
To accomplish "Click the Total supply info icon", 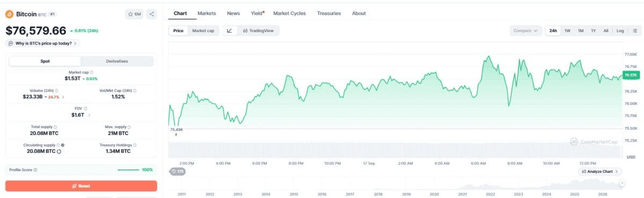I will point(56,127).
